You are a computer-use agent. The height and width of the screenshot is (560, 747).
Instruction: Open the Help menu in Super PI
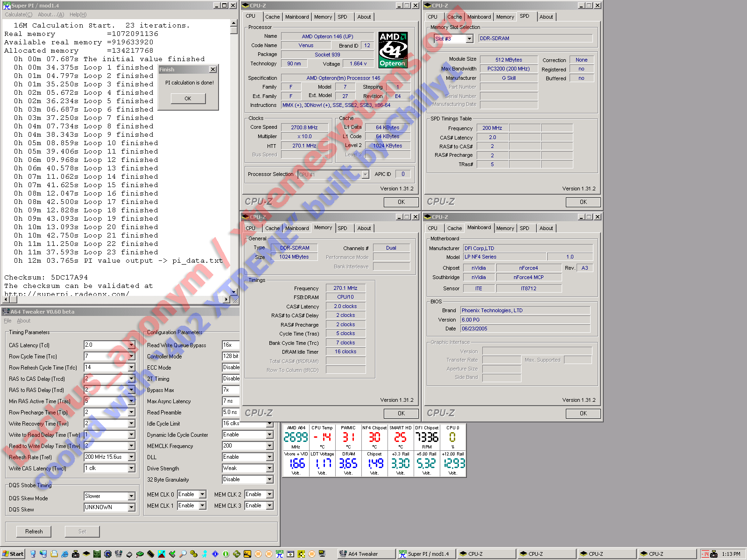tap(78, 14)
